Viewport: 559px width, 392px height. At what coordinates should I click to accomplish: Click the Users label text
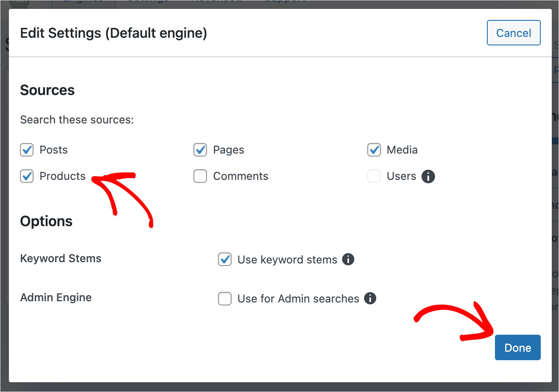(402, 176)
